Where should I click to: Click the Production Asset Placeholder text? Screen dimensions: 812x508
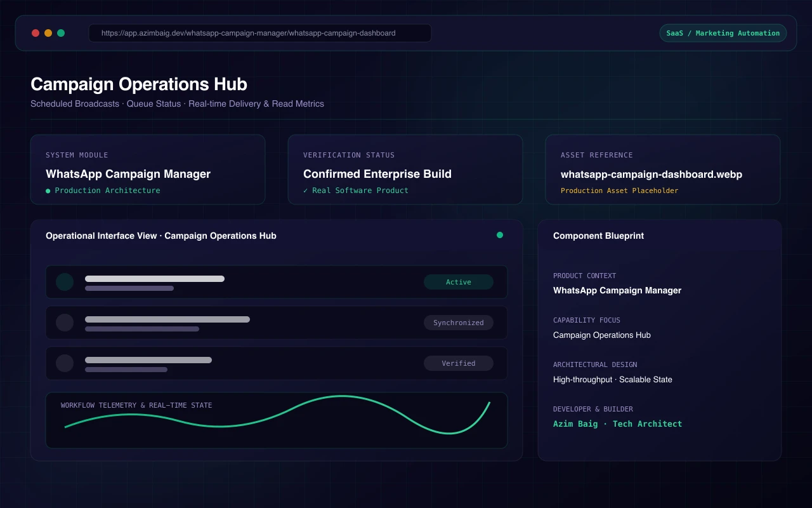click(x=620, y=190)
